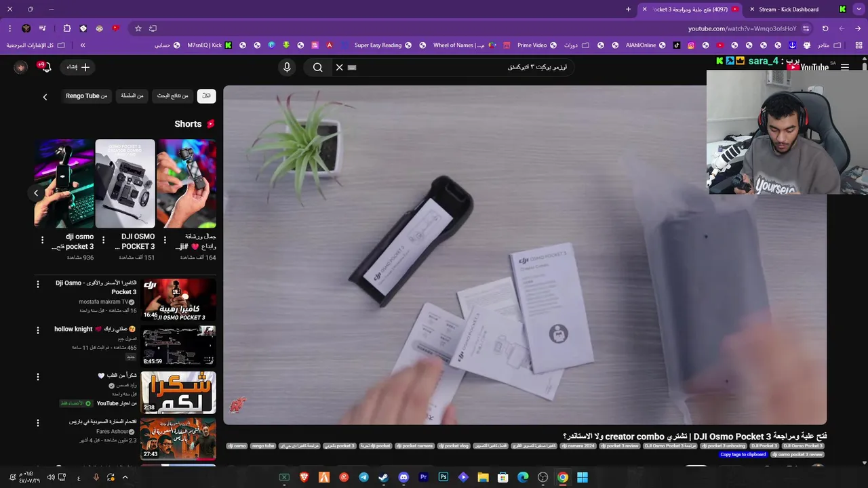Click the Windows Start button

[583, 477]
